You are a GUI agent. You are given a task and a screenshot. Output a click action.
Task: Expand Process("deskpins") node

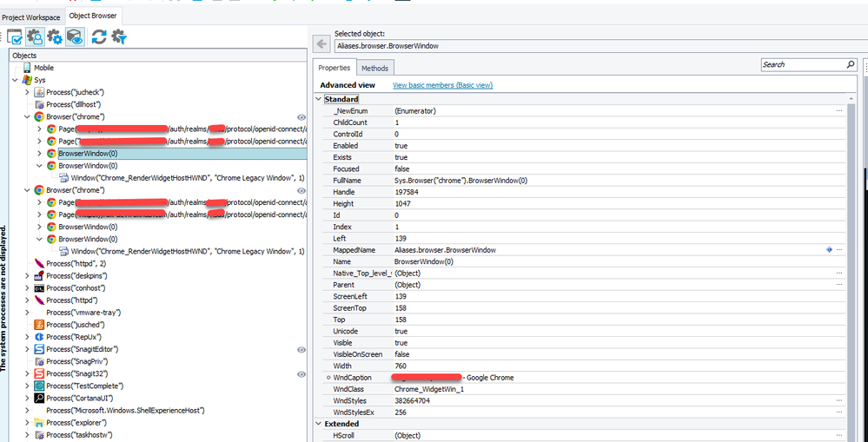coord(27,275)
